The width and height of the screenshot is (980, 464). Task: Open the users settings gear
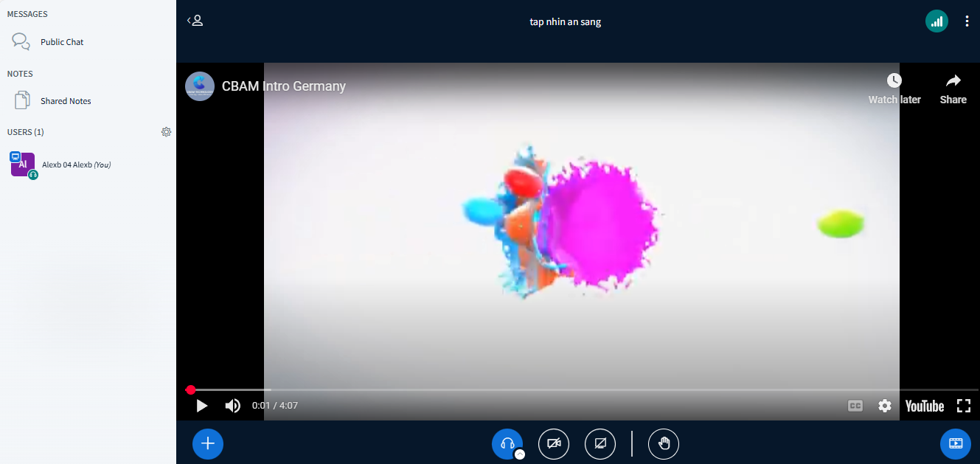pyautogui.click(x=166, y=132)
